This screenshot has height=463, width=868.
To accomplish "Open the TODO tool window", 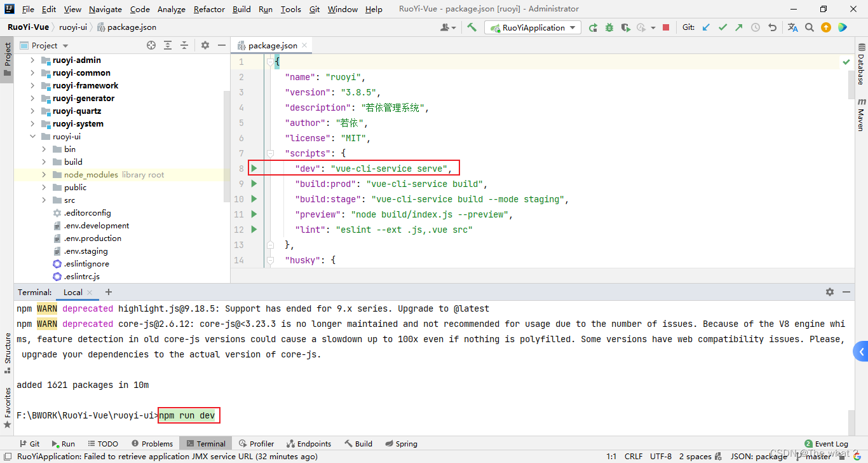I will pos(103,444).
